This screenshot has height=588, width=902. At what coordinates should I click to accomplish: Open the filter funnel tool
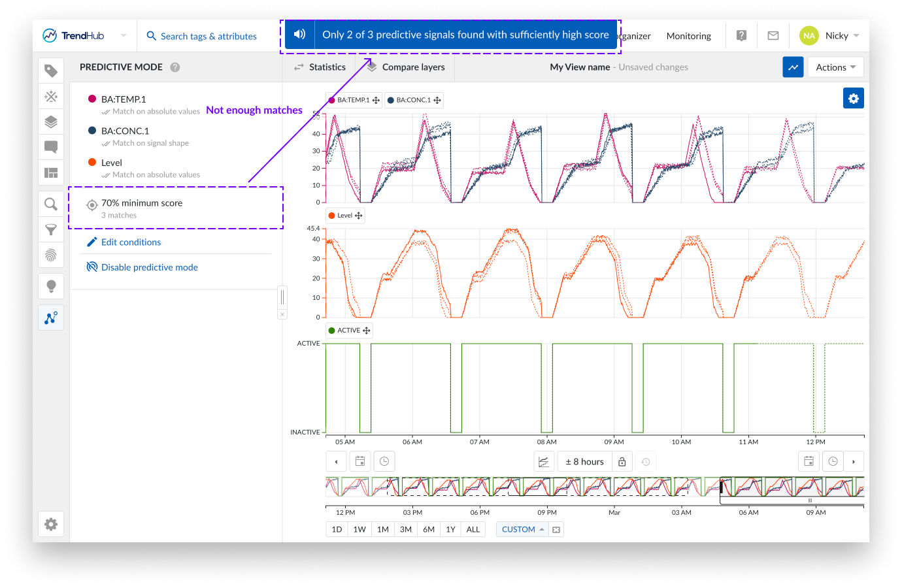point(51,229)
